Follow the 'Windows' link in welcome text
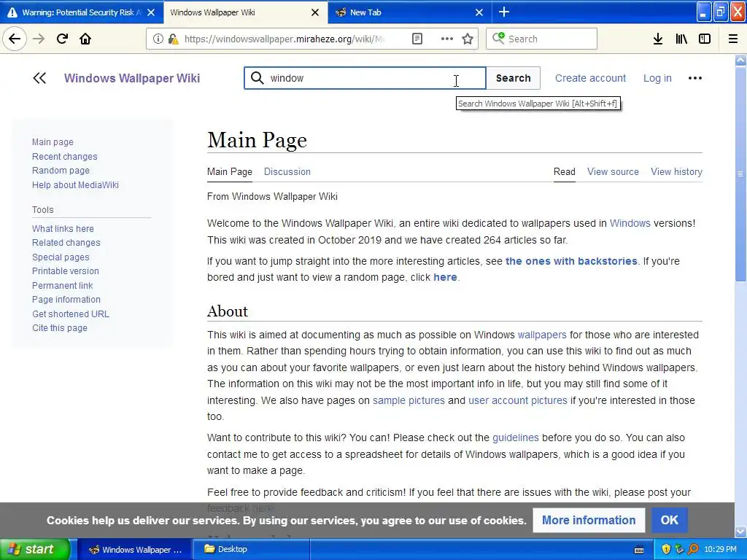 [x=630, y=223]
